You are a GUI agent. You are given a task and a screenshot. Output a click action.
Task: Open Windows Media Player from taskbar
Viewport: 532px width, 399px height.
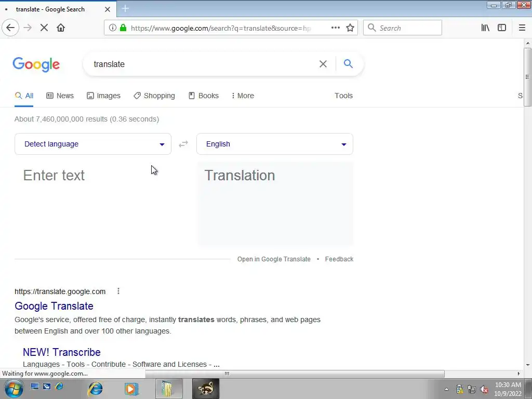[x=131, y=389]
